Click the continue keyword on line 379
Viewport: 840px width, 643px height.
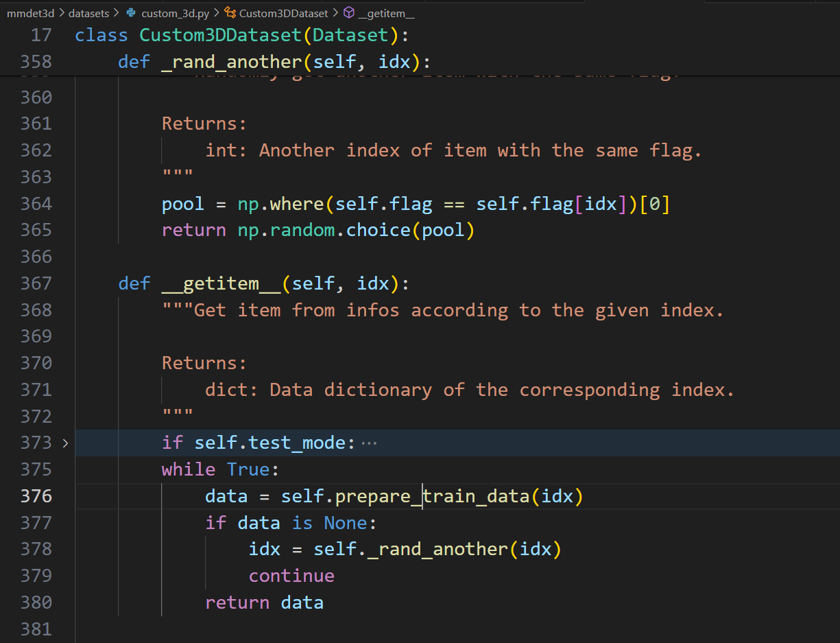(291, 576)
